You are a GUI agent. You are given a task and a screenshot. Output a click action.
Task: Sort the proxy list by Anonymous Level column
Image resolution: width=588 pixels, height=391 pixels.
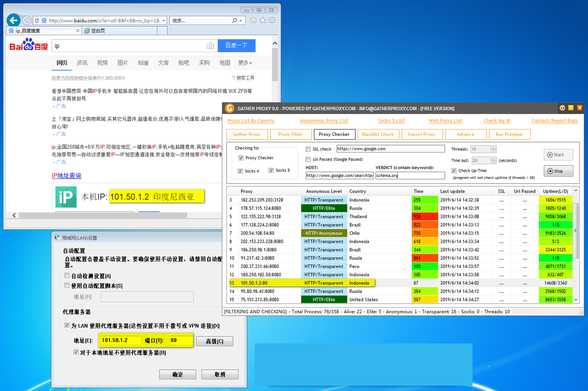324,191
